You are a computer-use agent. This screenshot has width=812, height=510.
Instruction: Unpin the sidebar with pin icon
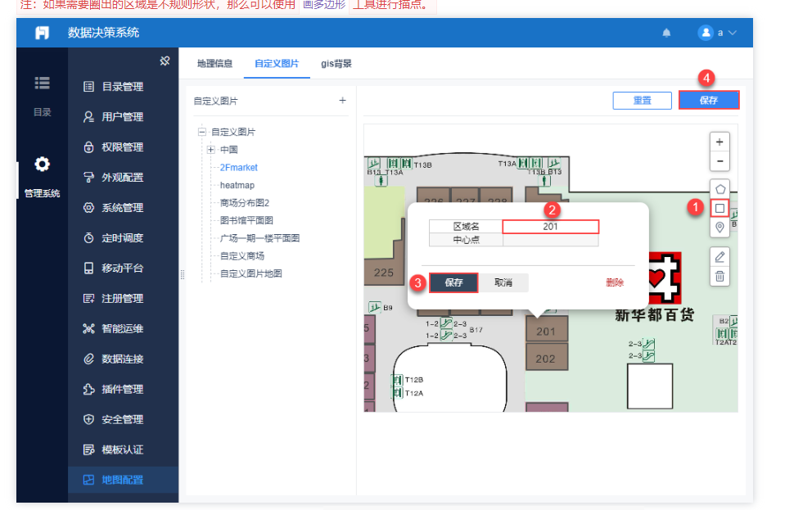165,61
